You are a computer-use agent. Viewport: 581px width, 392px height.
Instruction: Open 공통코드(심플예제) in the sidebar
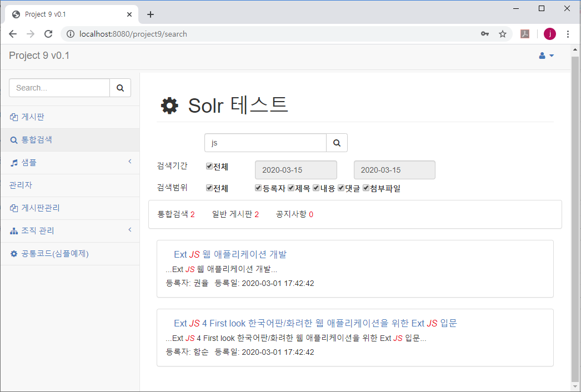coord(70,254)
